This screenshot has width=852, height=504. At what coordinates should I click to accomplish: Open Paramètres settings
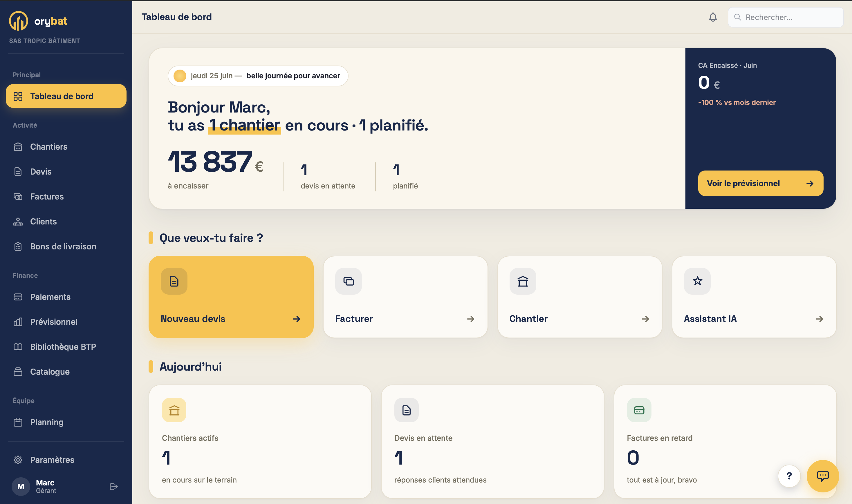(66, 460)
